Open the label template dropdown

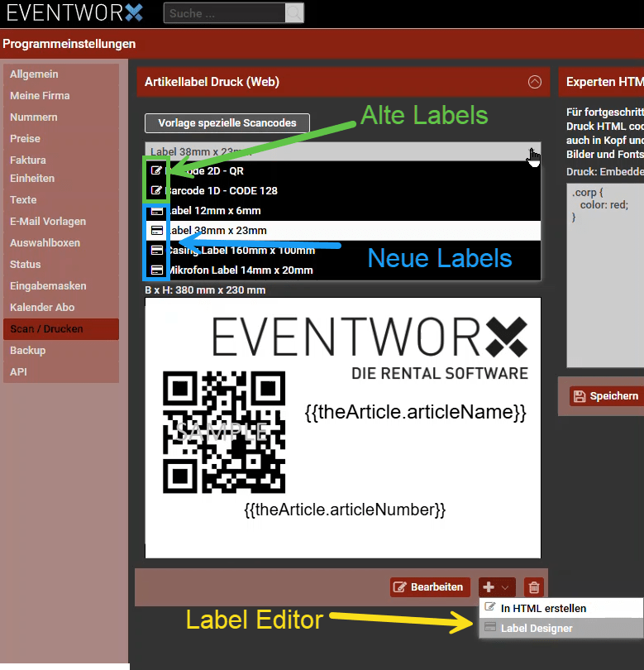pos(342,152)
